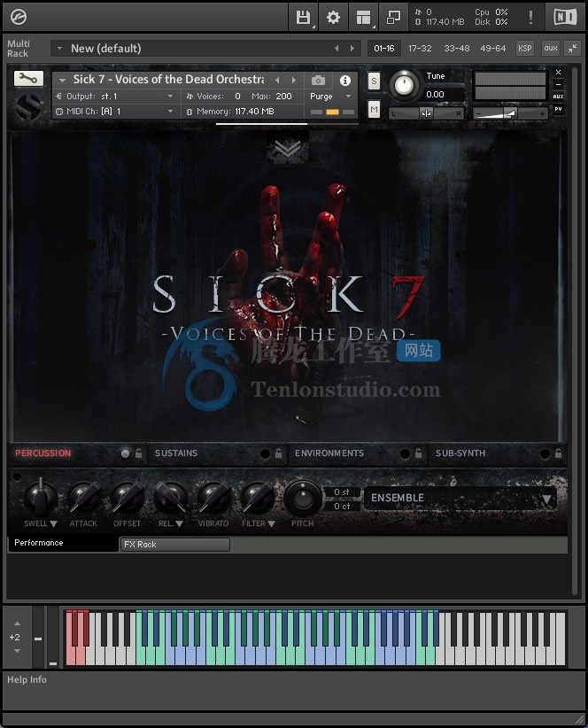Viewport: 588px width, 728px height.
Task: Open the KSP script editor
Action: coord(525,49)
